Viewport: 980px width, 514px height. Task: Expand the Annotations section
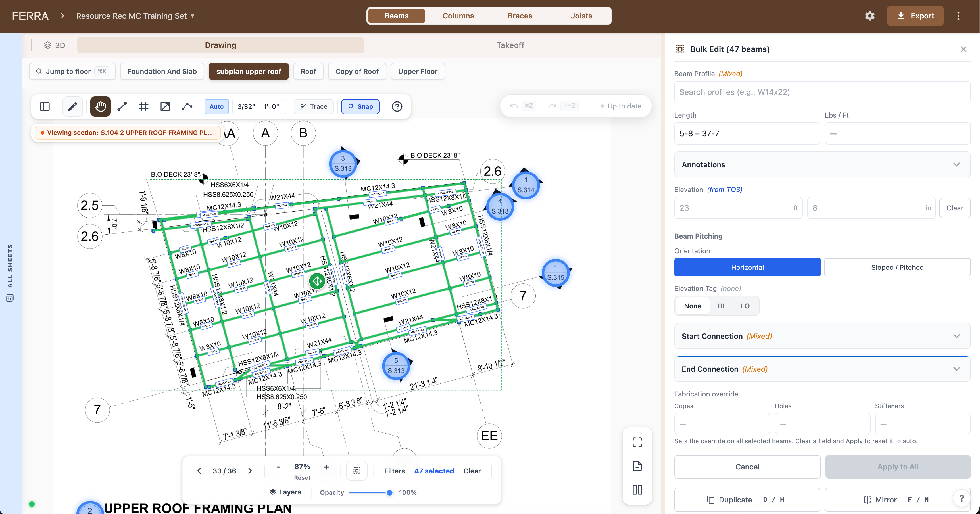tap(822, 165)
